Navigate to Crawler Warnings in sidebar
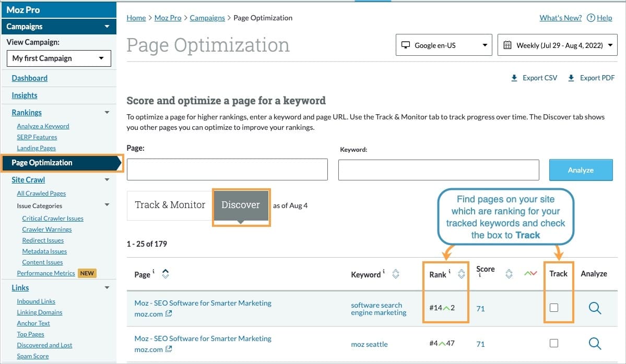This screenshot has width=626, height=364. coord(46,229)
